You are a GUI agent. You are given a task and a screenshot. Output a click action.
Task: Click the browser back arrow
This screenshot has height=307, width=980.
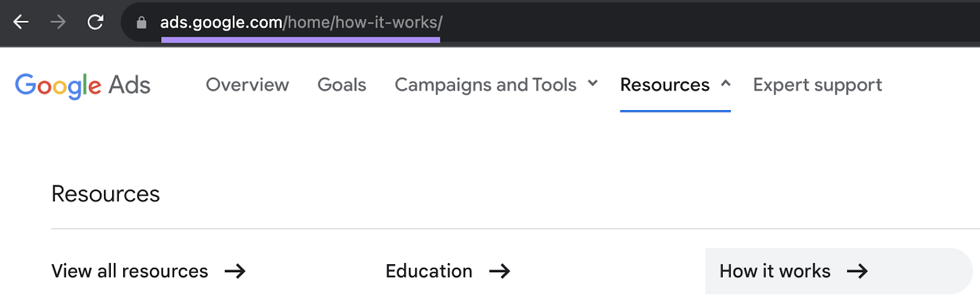(x=21, y=23)
